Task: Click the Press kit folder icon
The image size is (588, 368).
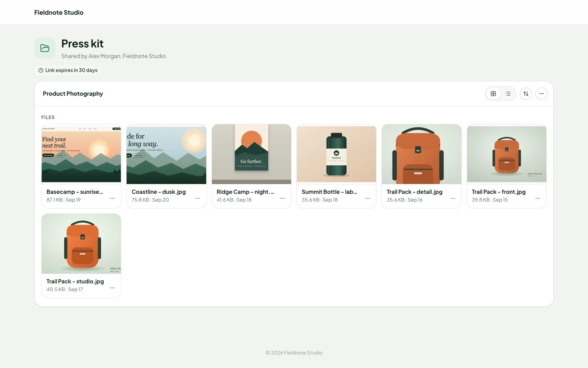Action: click(45, 48)
